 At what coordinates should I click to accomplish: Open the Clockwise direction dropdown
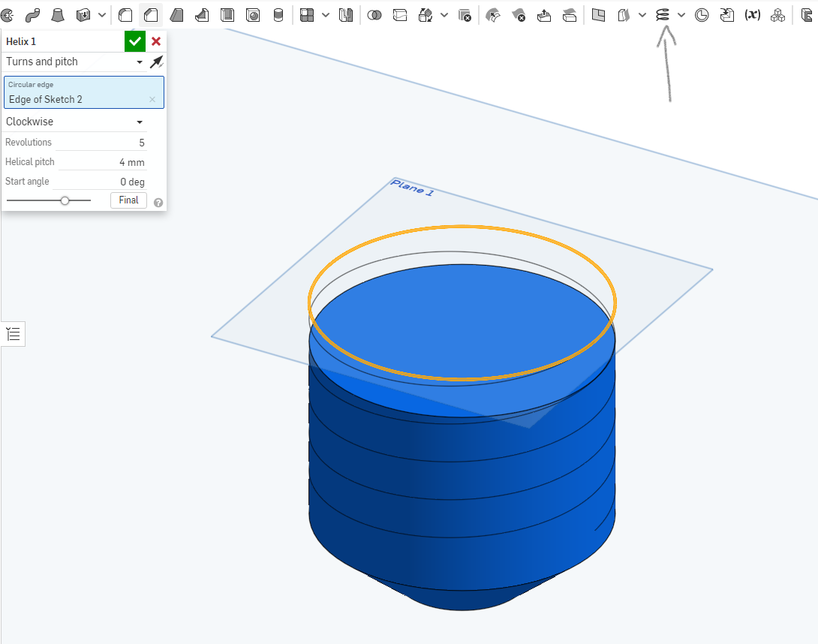coord(74,122)
